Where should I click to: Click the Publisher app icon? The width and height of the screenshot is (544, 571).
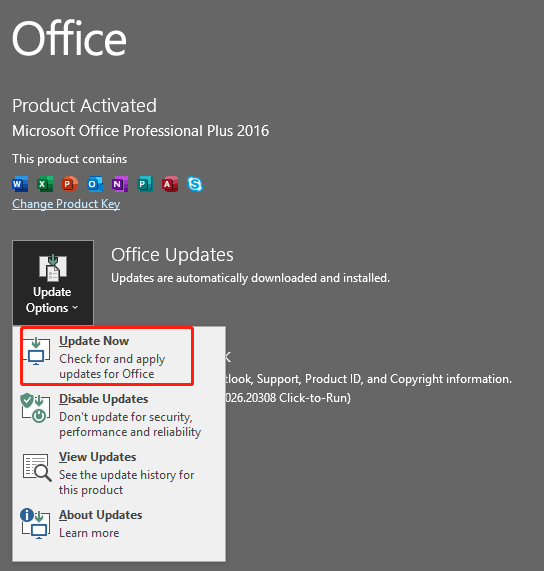pos(145,184)
